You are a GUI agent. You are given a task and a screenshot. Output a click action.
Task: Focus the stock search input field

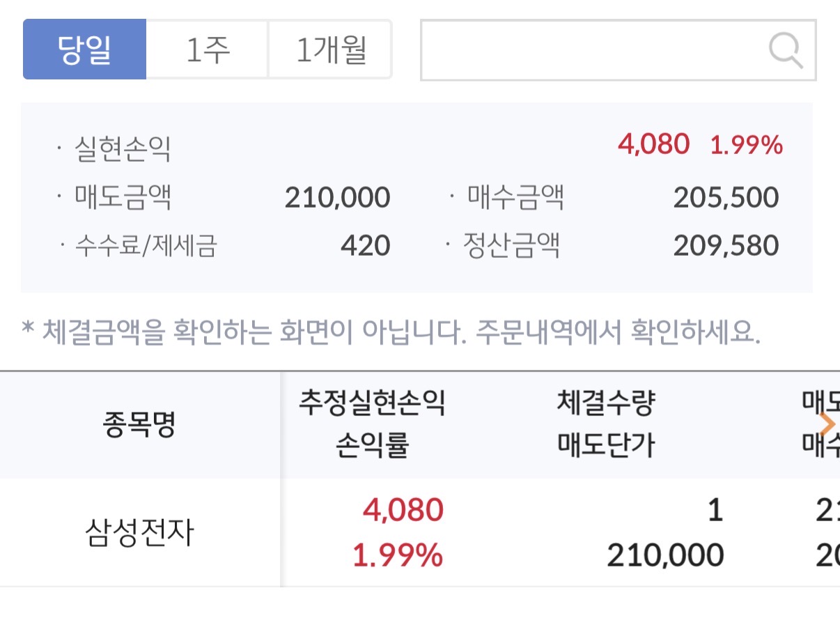point(592,50)
